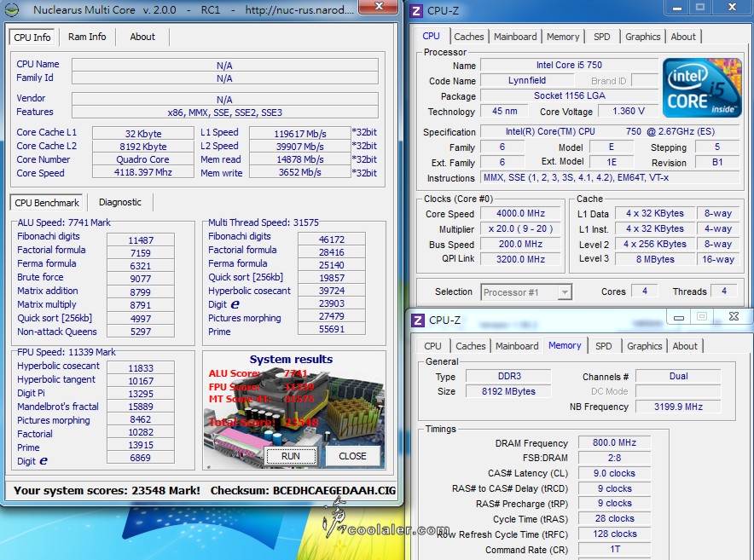Open SPD tab in lower CPU-Z window
Image resolution: width=754 pixels, height=560 pixels.
[x=604, y=345]
